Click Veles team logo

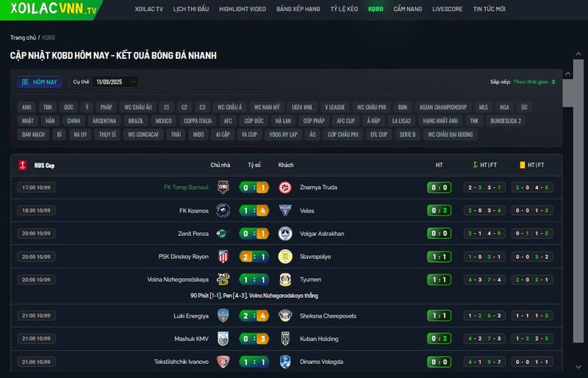point(285,210)
